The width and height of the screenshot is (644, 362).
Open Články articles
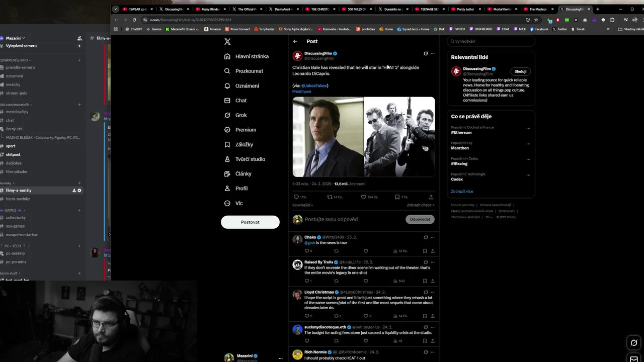pyautogui.click(x=237, y=173)
